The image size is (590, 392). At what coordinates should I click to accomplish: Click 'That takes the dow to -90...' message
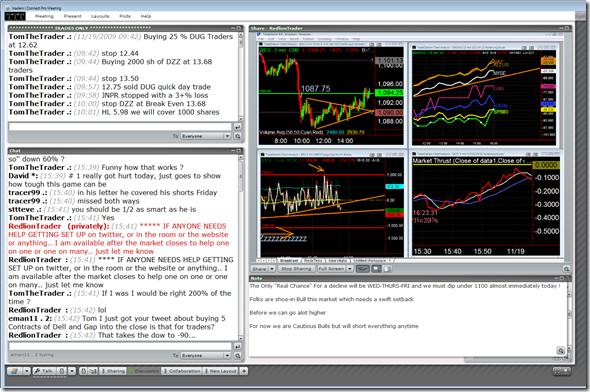click(147, 335)
